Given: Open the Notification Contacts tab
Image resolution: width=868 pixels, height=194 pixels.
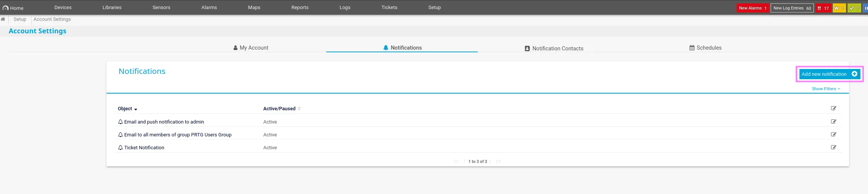Looking at the screenshot, I should pyautogui.click(x=554, y=48).
